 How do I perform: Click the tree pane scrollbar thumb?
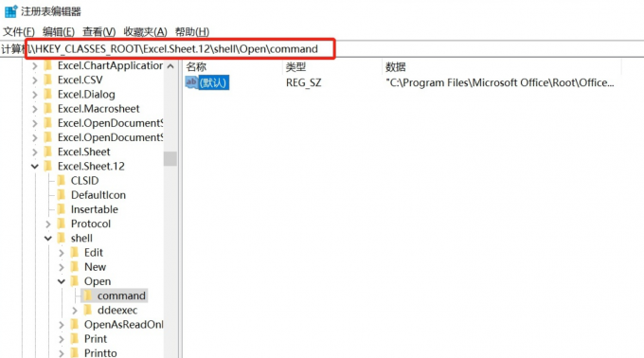tap(170, 158)
